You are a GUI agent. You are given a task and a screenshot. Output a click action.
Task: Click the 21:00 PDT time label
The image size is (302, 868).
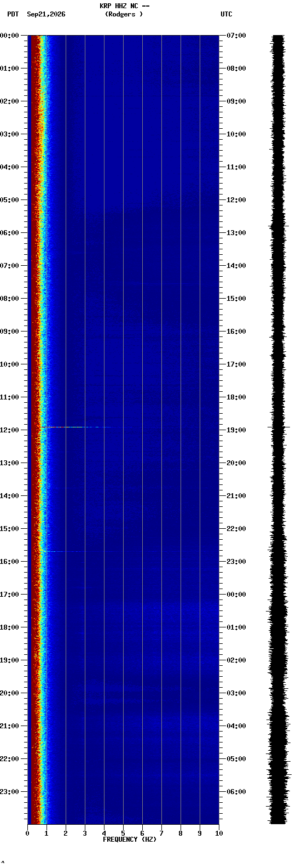9,726
